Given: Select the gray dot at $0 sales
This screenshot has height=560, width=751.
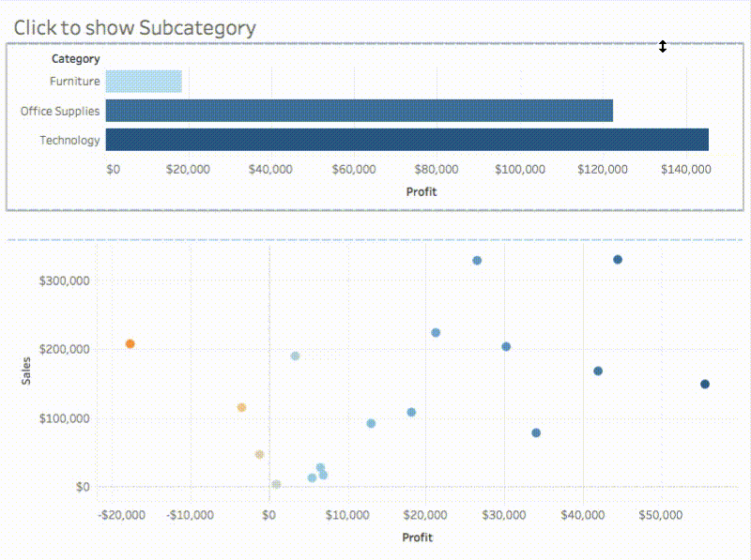Looking at the screenshot, I should point(276,484).
